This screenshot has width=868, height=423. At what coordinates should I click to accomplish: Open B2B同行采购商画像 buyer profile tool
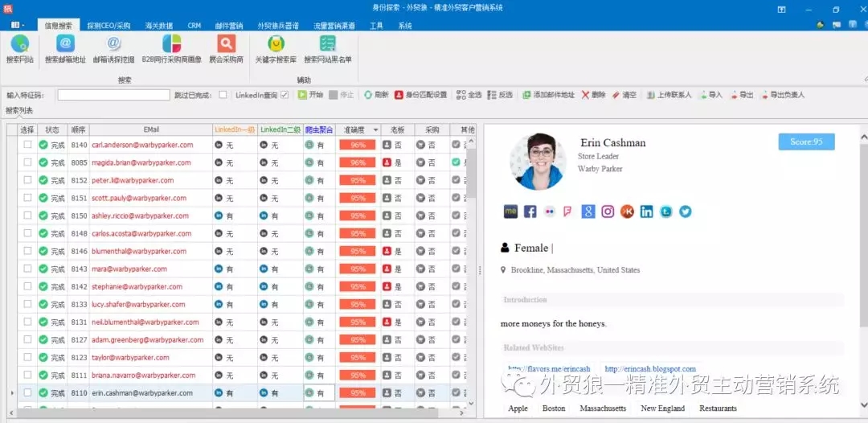click(172, 49)
